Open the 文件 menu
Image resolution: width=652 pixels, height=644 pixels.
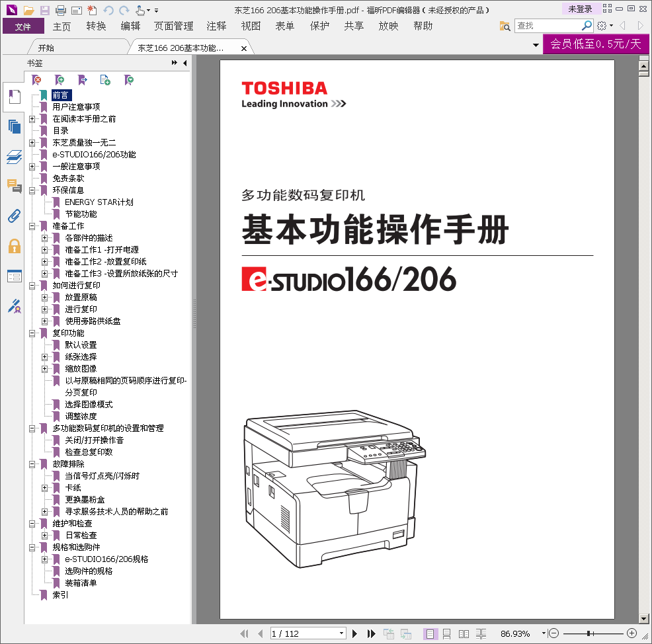23,26
